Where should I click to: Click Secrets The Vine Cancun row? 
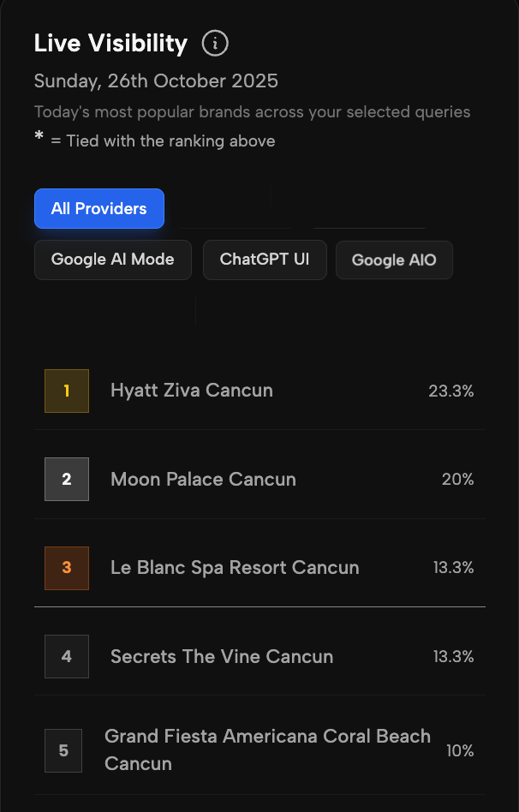[x=221, y=656]
